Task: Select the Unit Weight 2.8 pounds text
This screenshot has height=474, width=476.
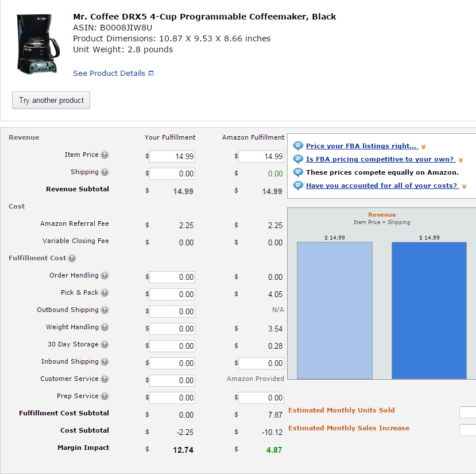Action: click(123, 49)
